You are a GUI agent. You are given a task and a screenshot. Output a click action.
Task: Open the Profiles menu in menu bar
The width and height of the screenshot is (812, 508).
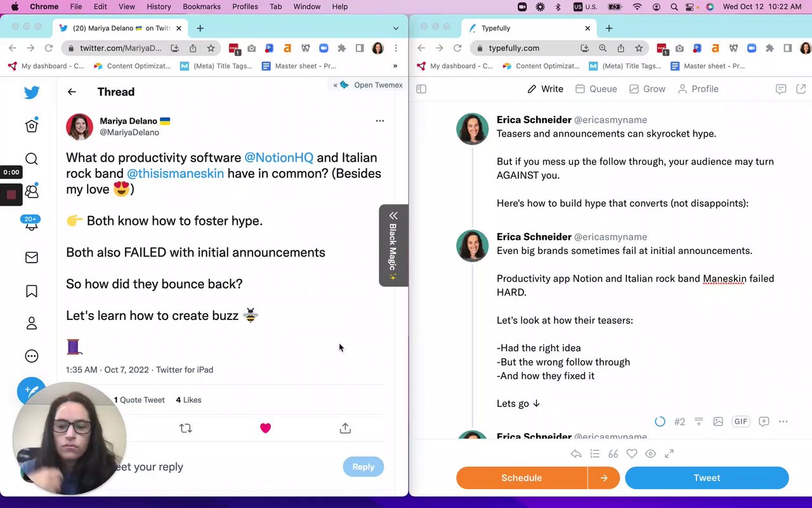click(x=245, y=6)
